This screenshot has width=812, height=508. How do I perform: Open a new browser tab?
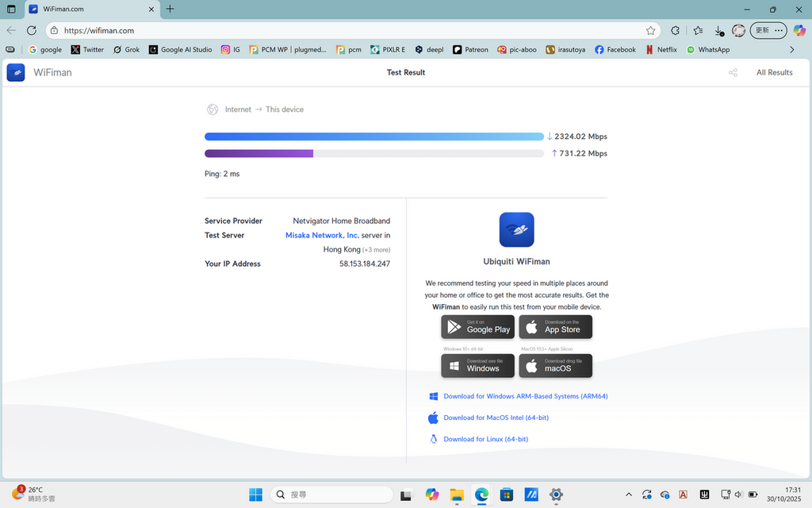click(x=170, y=10)
